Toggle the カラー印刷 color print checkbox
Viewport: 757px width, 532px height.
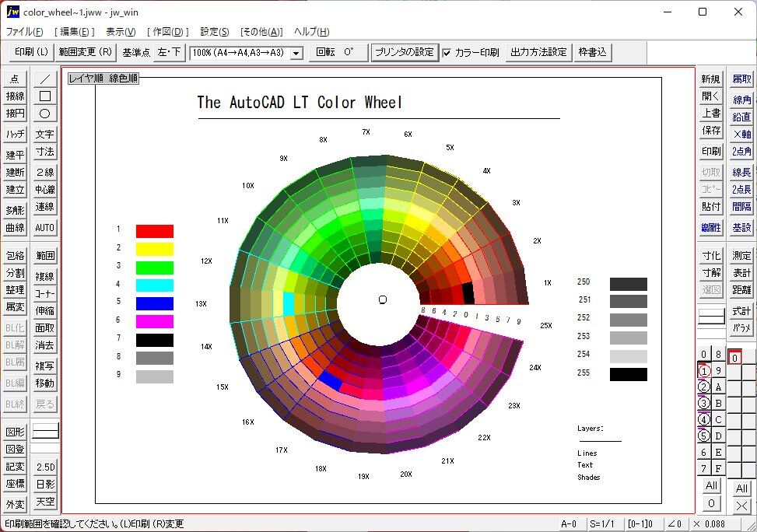pyautogui.click(x=447, y=53)
